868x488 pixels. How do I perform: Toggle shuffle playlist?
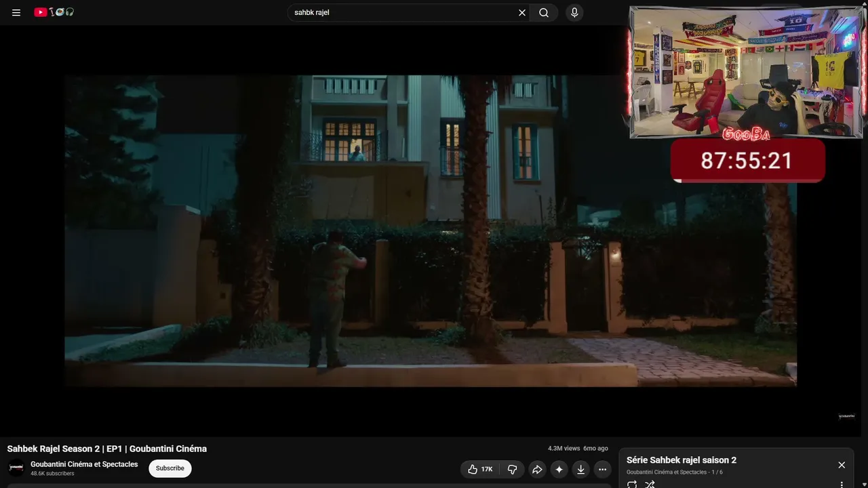coord(650,484)
